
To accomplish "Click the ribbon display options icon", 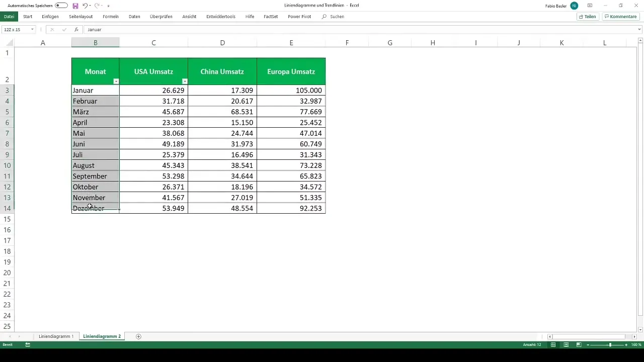I will 590,6.
